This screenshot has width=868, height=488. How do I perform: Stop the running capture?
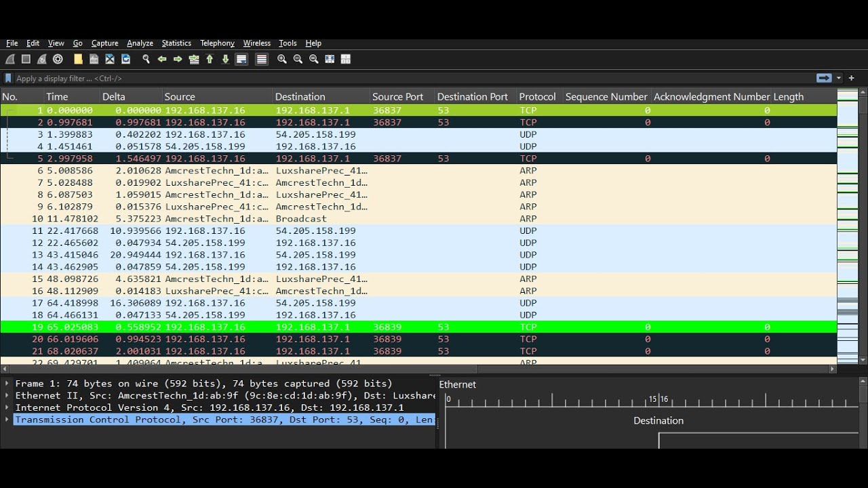(26, 60)
